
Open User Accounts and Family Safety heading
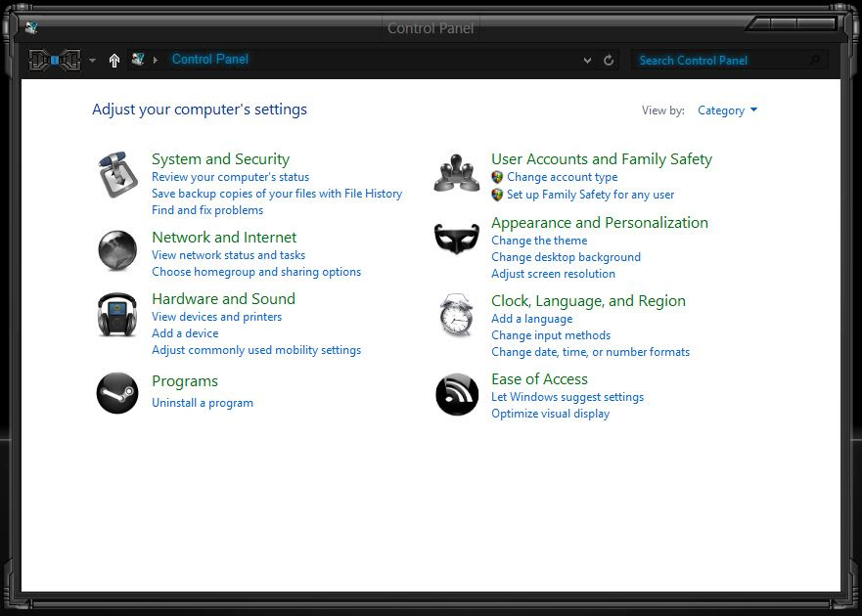[602, 159]
